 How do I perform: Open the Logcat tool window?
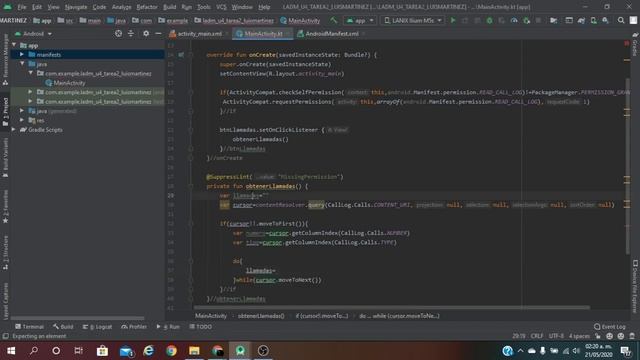tap(97, 327)
